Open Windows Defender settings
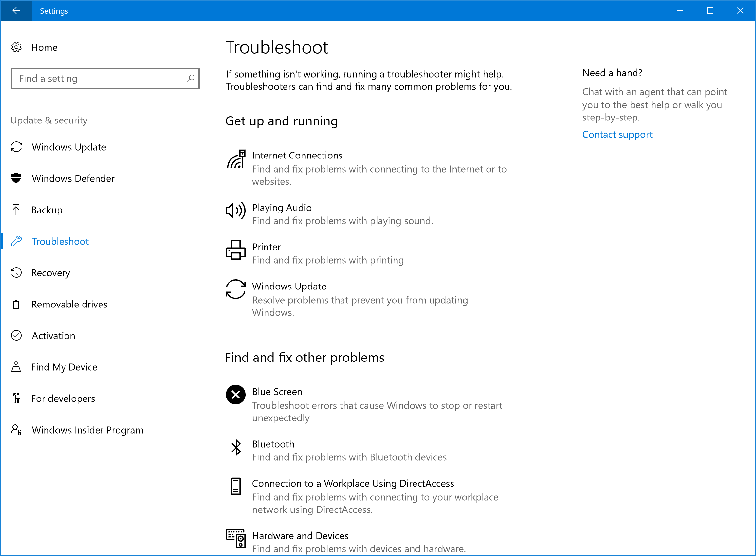 tap(73, 178)
